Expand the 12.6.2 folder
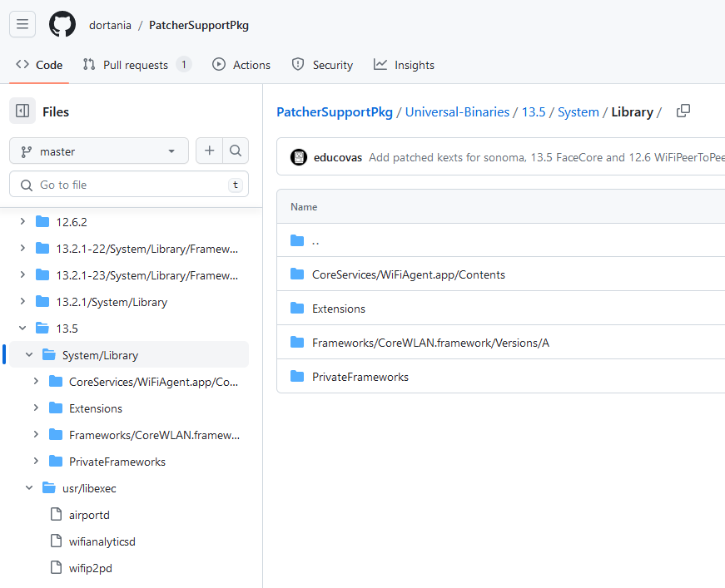This screenshot has width=725, height=588. click(x=22, y=222)
